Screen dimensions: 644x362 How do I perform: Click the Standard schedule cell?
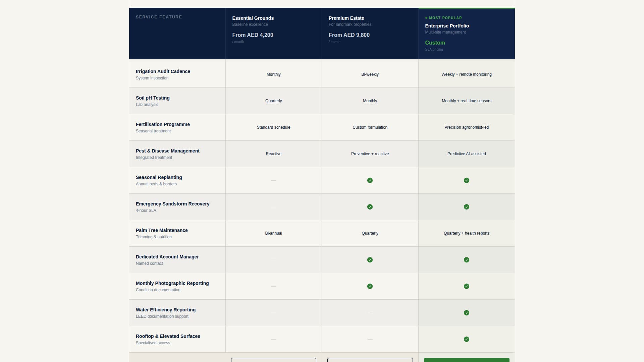(274, 127)
